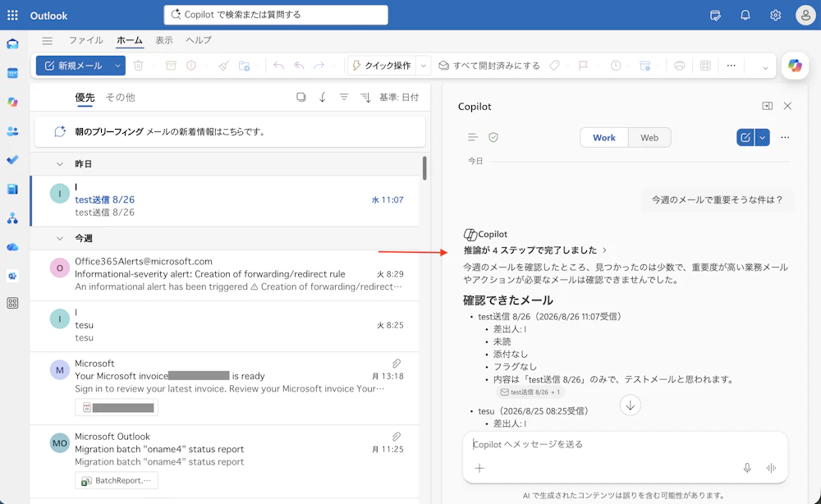Click microphone in Copilot message box

[x=747, y=468]
